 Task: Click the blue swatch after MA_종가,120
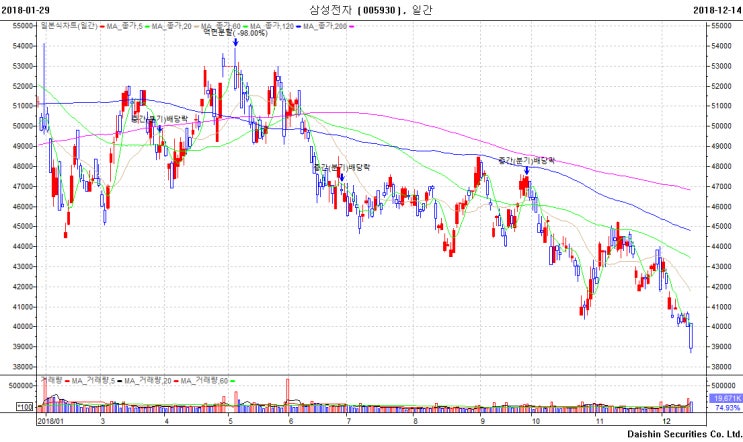[x=299, y=27]
